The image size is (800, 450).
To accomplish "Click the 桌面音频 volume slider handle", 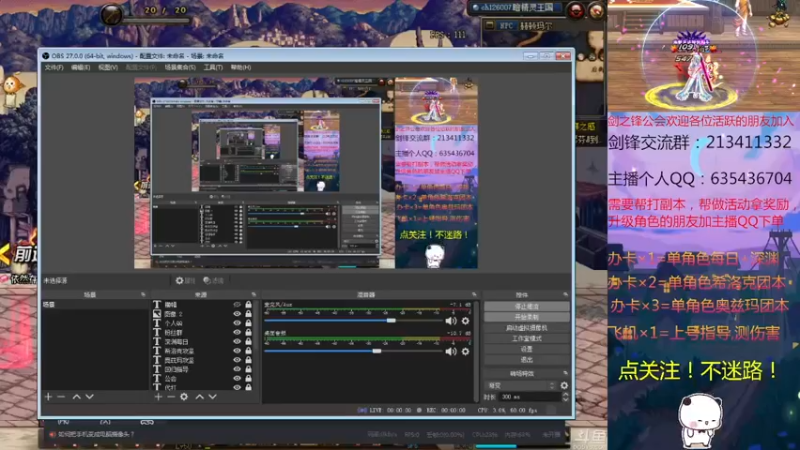I will click(377, 351).
